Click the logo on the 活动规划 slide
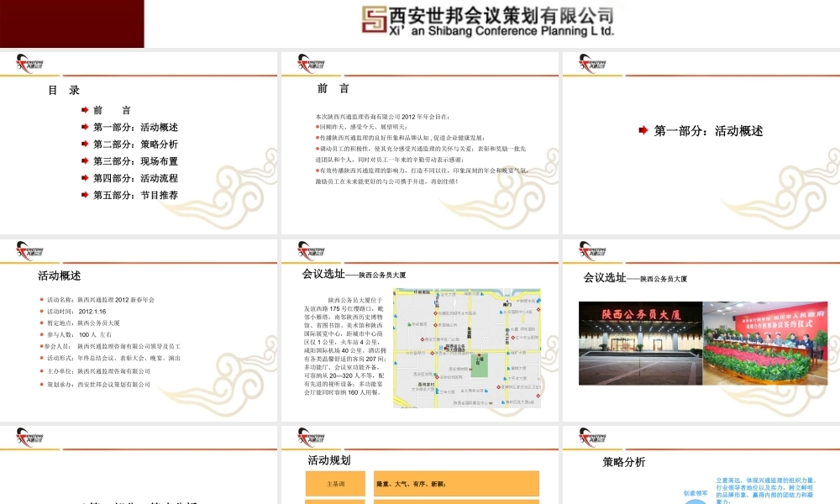The width and height of the screenshot is (840, 504). pyautogui.click(x=312, y=437)
